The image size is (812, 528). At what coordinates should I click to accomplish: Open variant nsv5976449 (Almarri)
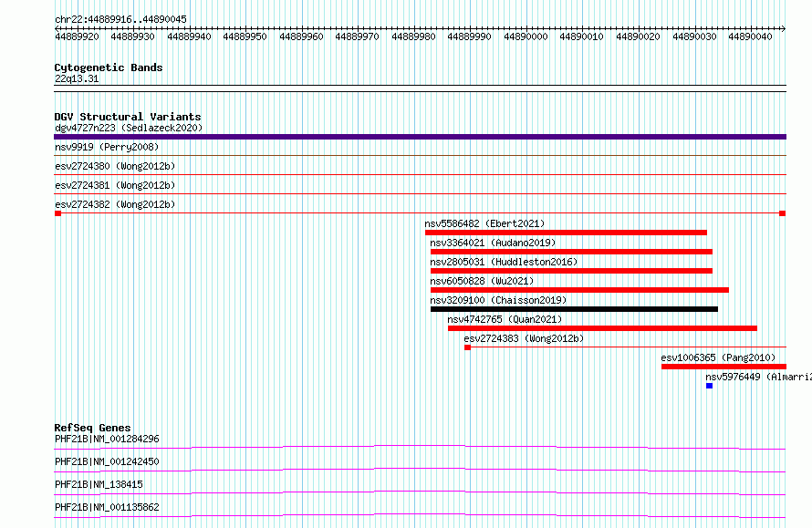click(758, 377)
